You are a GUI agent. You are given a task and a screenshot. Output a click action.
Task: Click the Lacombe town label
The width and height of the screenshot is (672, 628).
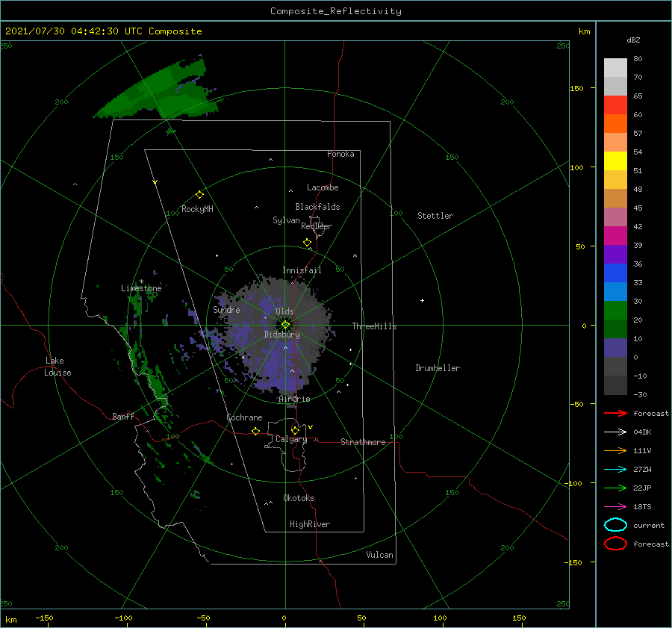point(323,187)
